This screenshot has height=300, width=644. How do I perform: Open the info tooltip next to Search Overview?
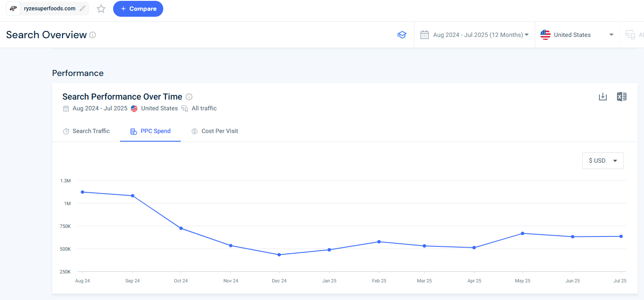93,35
